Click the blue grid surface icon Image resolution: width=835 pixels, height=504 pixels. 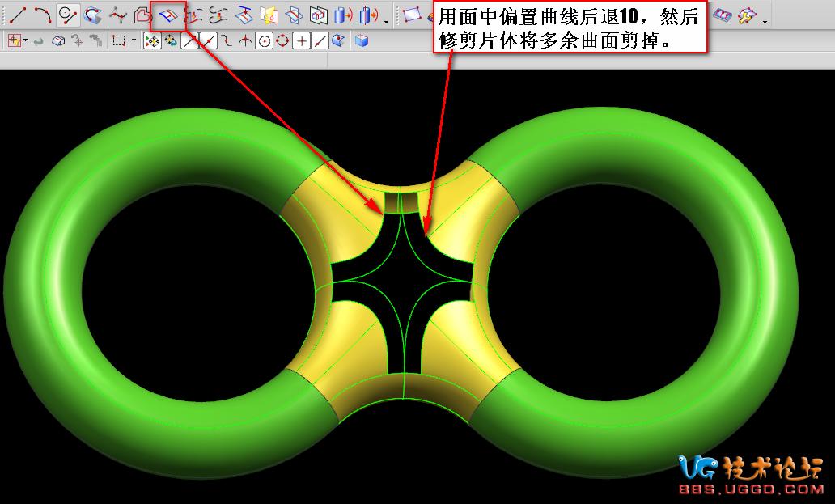(x=722, y=15)
